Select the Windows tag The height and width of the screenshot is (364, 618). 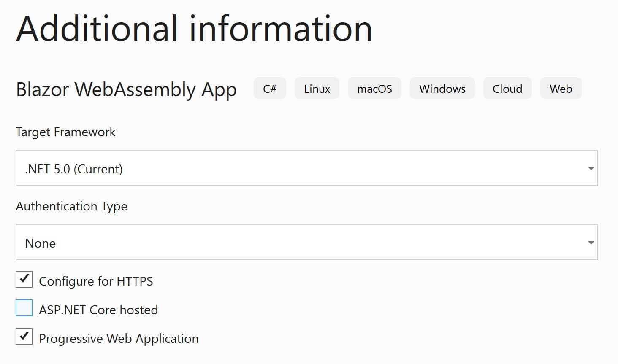[442, 89]
